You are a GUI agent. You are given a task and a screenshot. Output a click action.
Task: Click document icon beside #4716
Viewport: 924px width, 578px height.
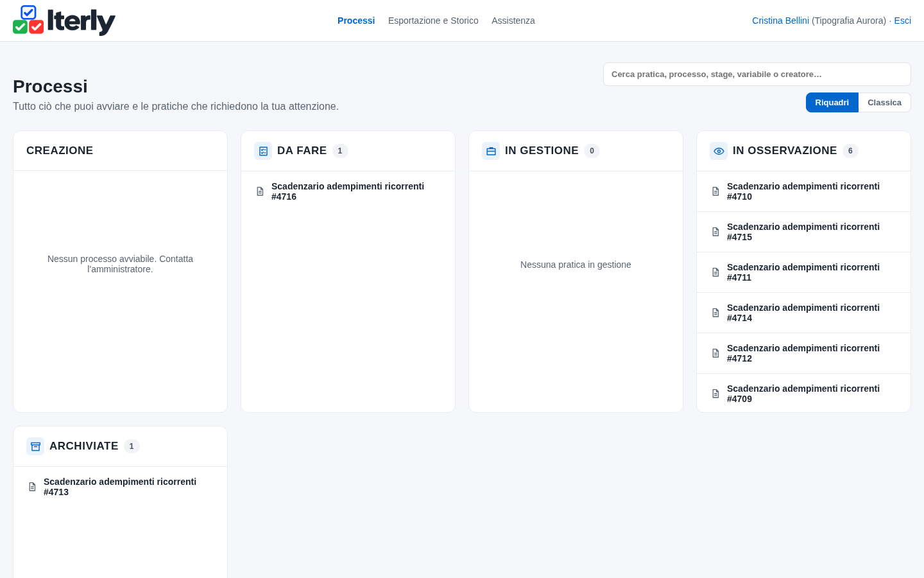260,191
